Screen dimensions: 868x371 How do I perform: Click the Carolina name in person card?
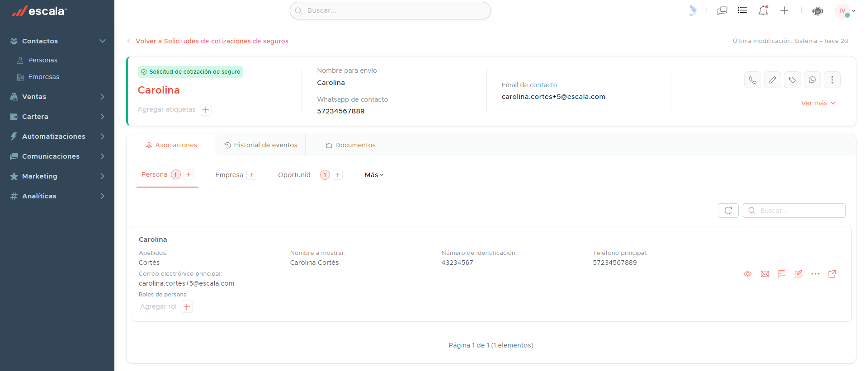point(153,240)
